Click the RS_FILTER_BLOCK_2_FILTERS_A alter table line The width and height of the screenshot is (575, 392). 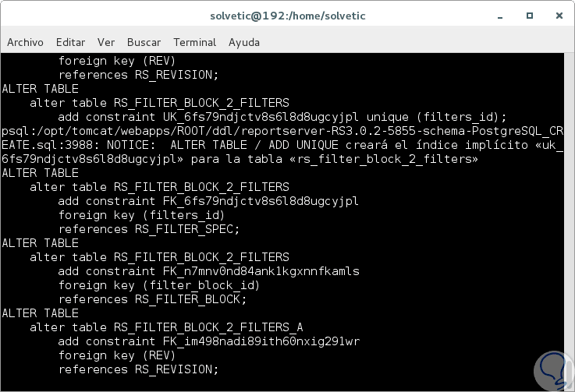pyautogui.click(x=166, y=327)
